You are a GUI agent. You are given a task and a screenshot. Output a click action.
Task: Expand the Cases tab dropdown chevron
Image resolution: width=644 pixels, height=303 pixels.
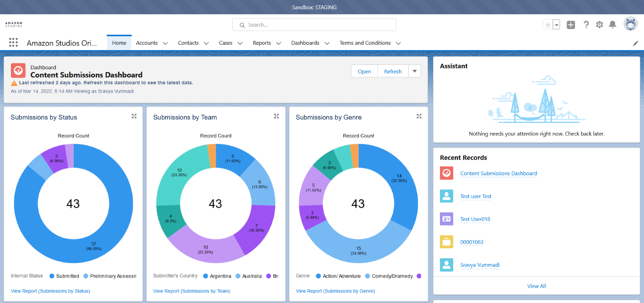pos(240,43)
